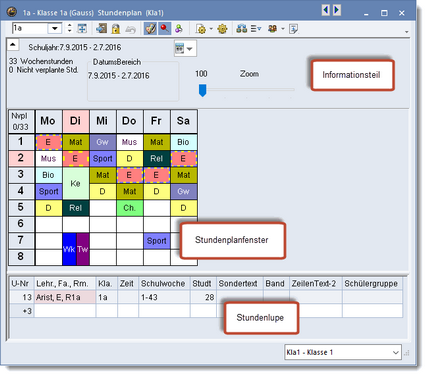Click the next window arrow in title bar
The width and height of the screenshot is (427, 376).
tap(337, 10)
